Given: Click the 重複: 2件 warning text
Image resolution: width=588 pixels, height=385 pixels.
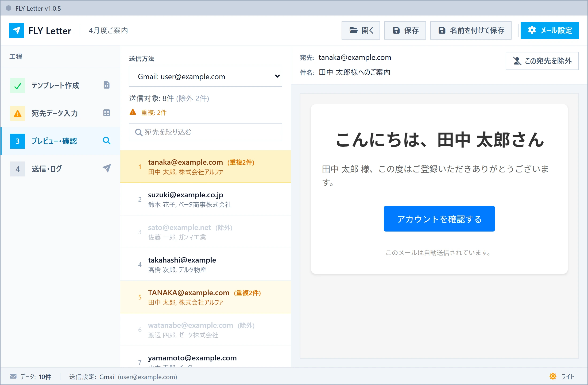Looking at the screenshot, I should 154,113.
